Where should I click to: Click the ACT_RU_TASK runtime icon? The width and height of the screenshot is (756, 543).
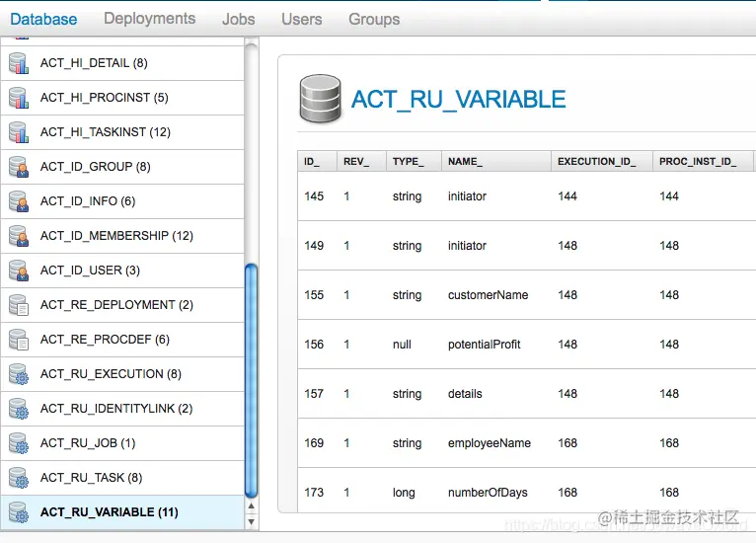(x=19, y=478)
